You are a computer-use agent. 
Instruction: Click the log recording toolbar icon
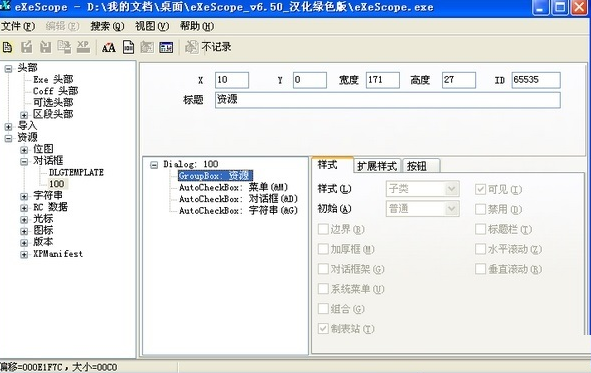click(x=191, y=47)
